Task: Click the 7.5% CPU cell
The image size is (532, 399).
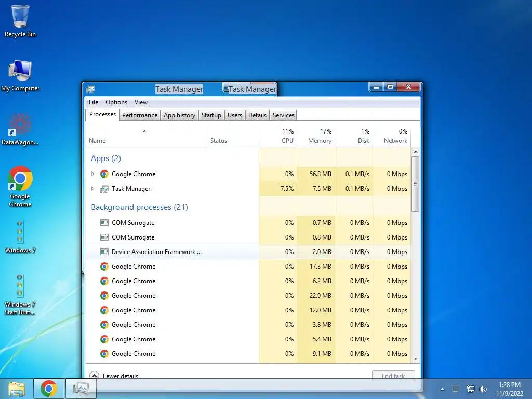Action: 278,189
